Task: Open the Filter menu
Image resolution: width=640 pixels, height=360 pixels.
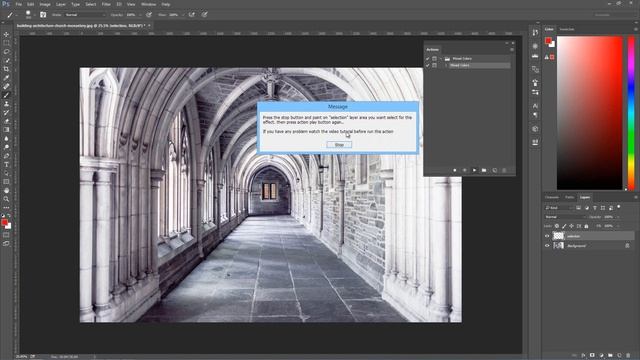Action: point(106,4)
